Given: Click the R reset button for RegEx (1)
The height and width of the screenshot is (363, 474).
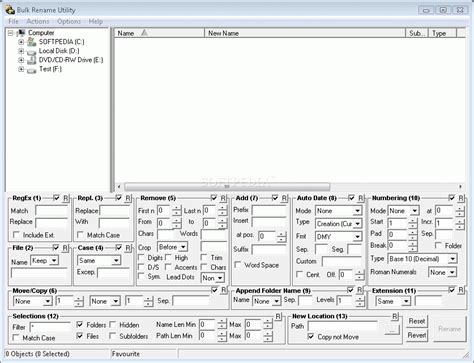Looking at the screenshot, I should click(x=65, y=198).
